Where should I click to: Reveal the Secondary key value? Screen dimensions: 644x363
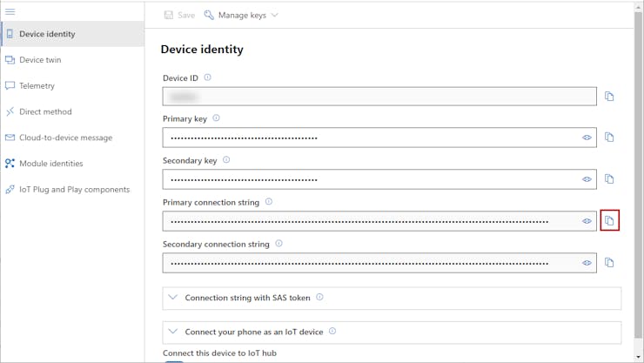pyautogui.click(x=587, y=179)
